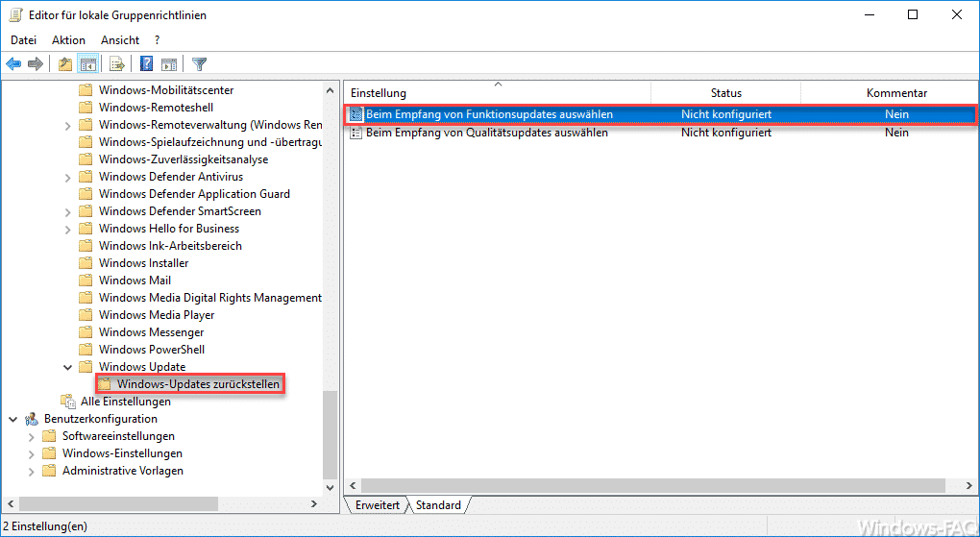The width and height of the screenshot is (980, 537).
Task: Click the tree pane vertical scrollbar thumb
Action: tap(330, 435)
